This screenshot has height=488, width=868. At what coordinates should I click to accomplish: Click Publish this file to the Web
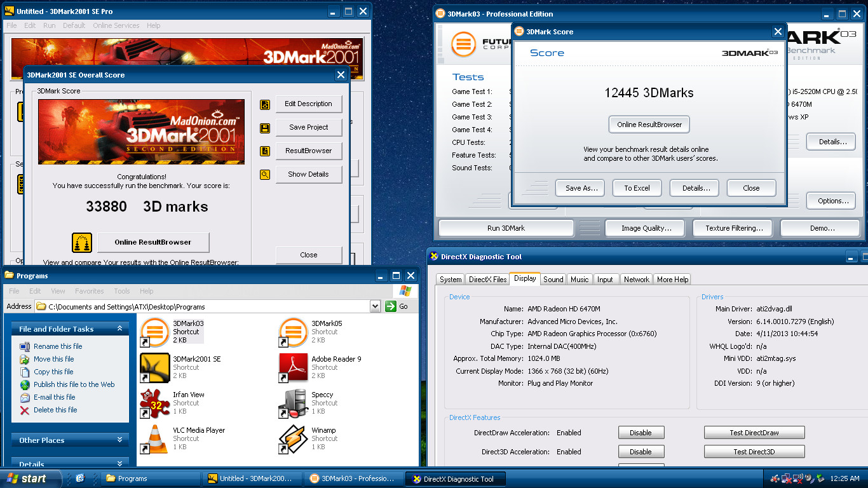[x=74, y=384]
